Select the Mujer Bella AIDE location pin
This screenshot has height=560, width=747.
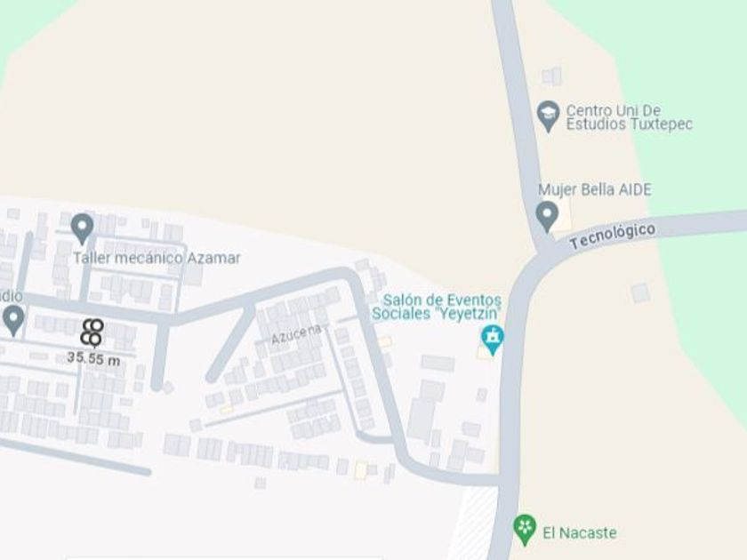(x=547, y=216)
